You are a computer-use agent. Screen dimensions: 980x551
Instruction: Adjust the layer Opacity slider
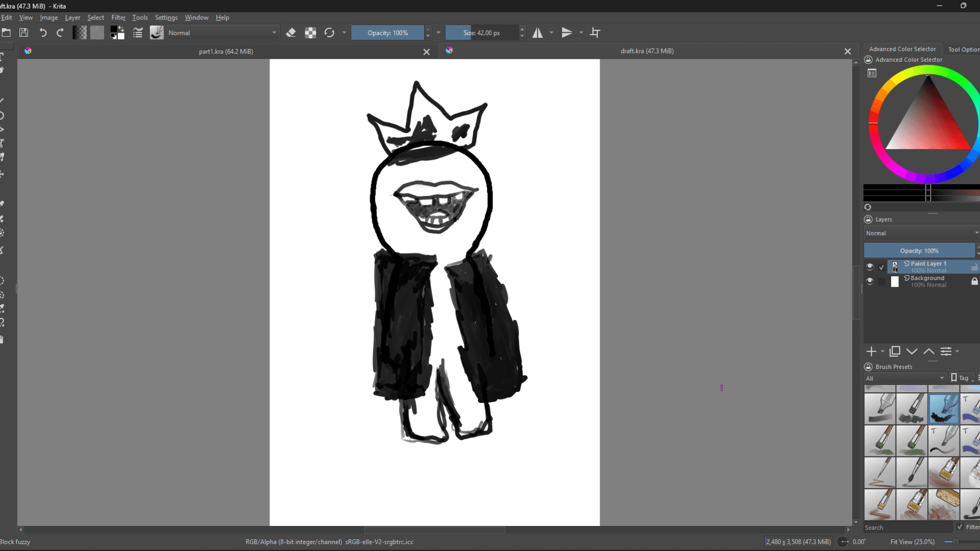tap(919, 251)
